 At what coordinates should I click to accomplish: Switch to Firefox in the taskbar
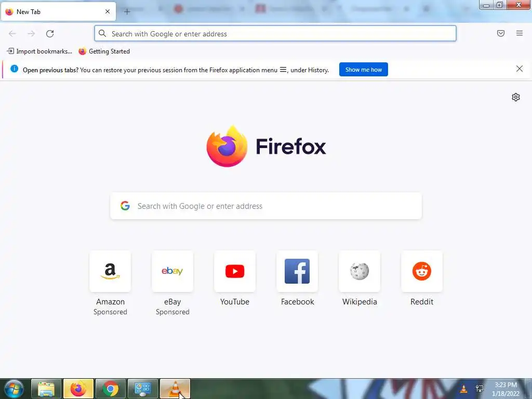[x=78, y=389]
